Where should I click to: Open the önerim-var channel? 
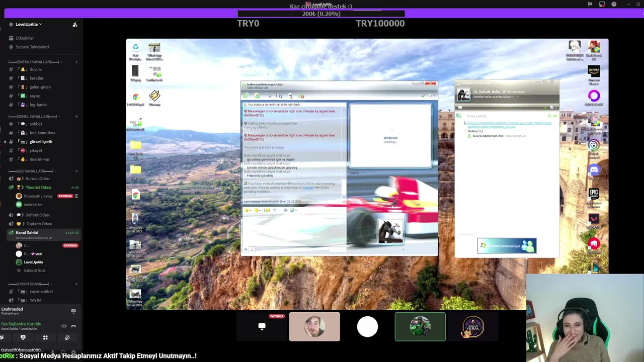pos(39,159)
